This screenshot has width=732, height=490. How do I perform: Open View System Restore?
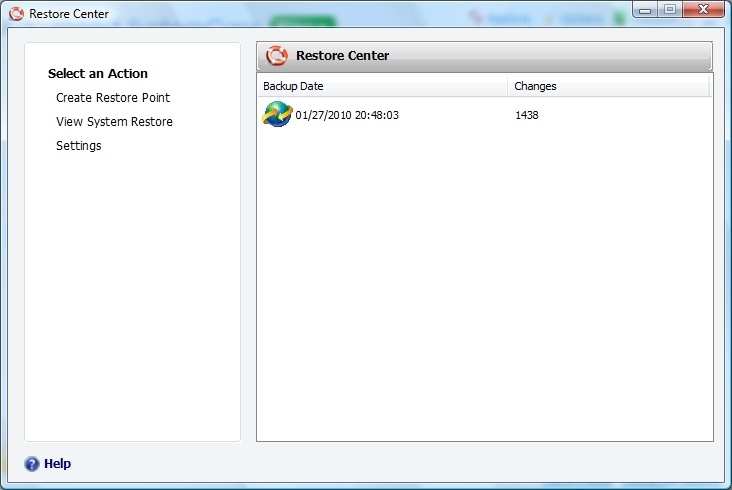[114, 122]
